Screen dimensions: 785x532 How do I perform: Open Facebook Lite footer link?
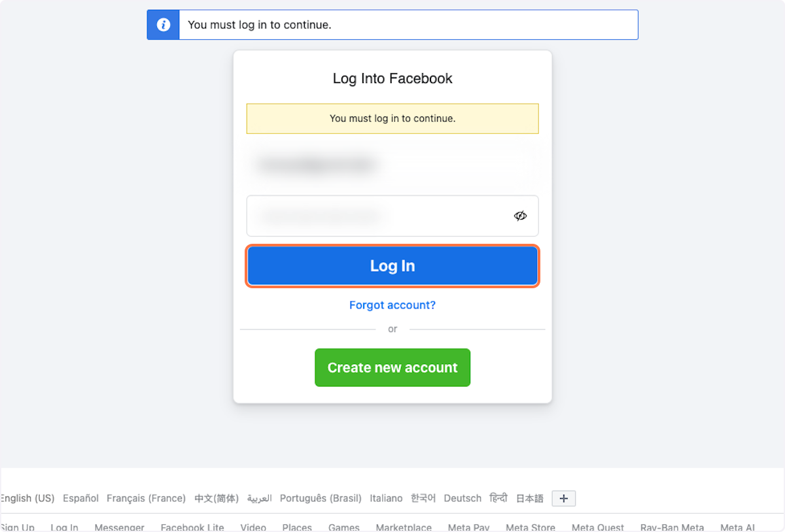[192, 527]
